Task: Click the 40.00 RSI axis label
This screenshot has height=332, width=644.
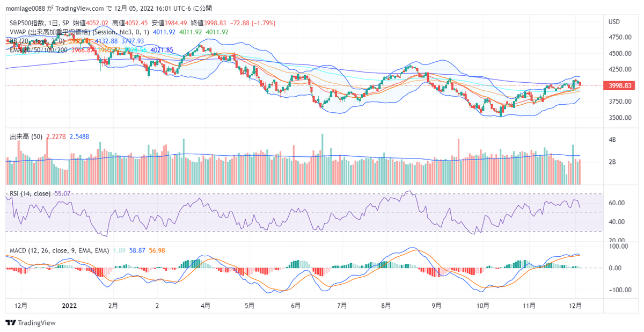Action: pos(617,222)
